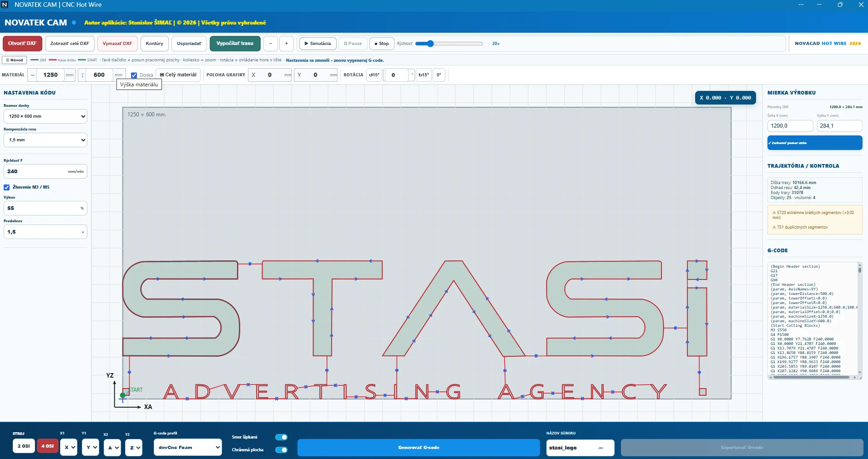Toggle the Smer šípkami switch
868x459 pixels.
pyautogui.click(x=282, y=437)
